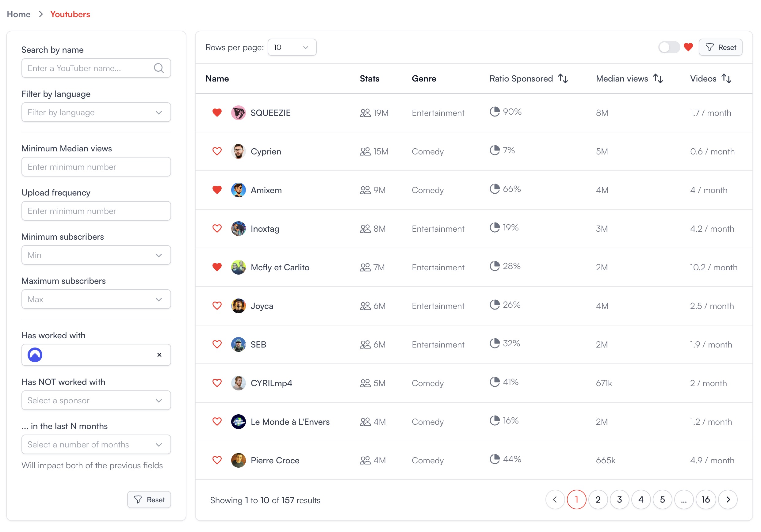Screen dimensions: 761x532
Task: Toggle favorite heart for SEB
Action: pyautogui.click(x=217, y=344)
